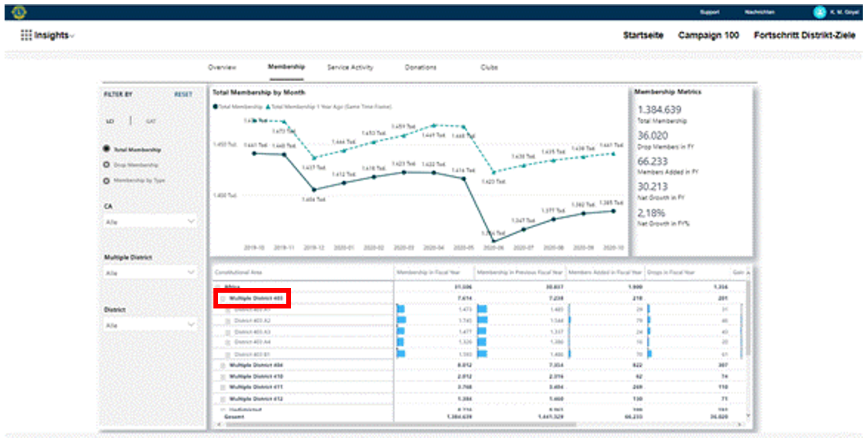This screenshot has width=868, height=445.
Task: Expand Multiple District 411 row icon
Action: pos(222,387)
